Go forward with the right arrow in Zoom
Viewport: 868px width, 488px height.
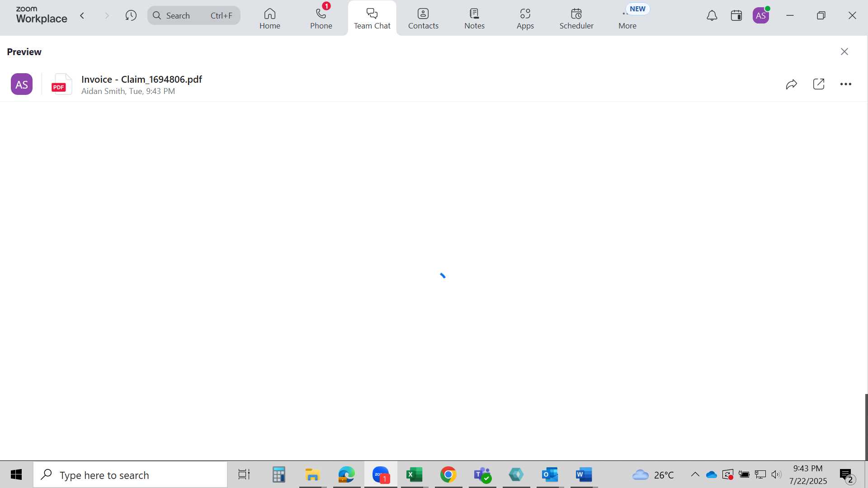(x=107, y=16)
